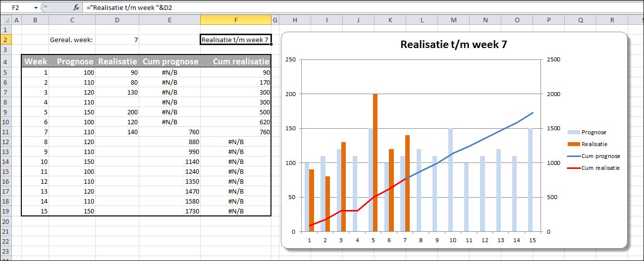644x261 pixels.
Task: Select cum realisatie cell with value 620
Action: coord(236,122)
